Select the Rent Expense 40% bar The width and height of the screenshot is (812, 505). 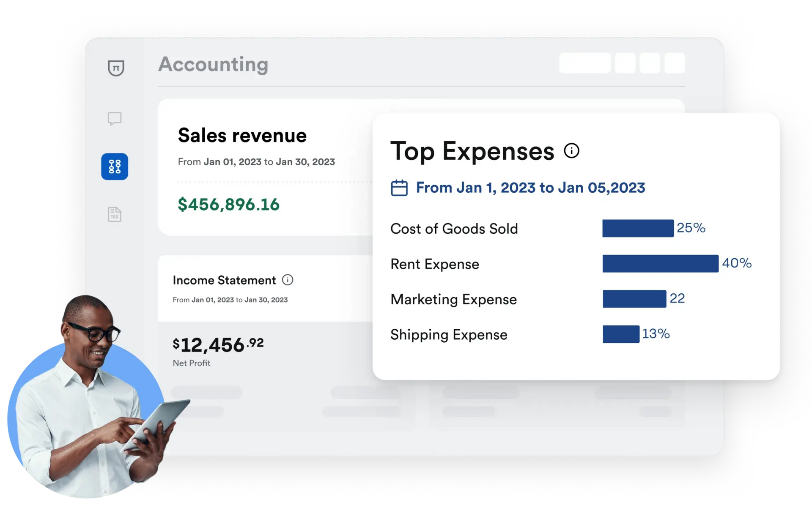(x=660, y=264)
